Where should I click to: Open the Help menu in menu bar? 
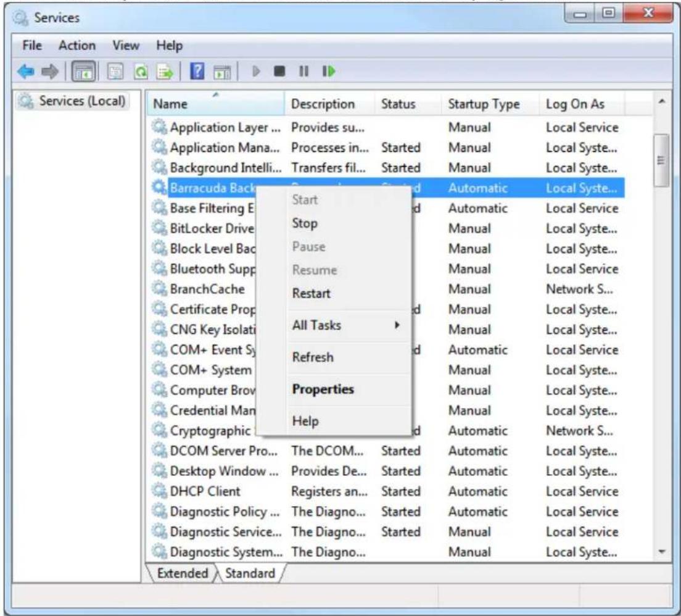click(170, 45)
